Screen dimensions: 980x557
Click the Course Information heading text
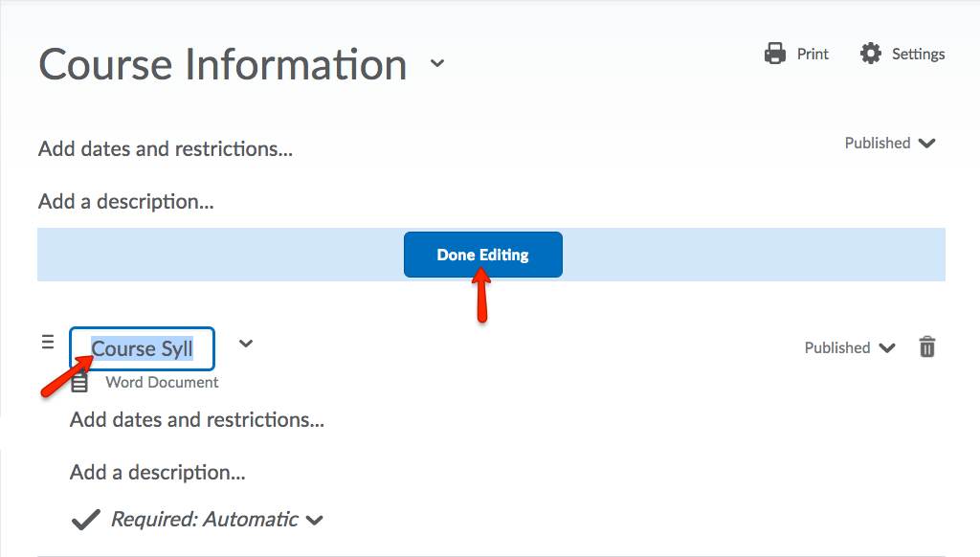pos(223,65)
